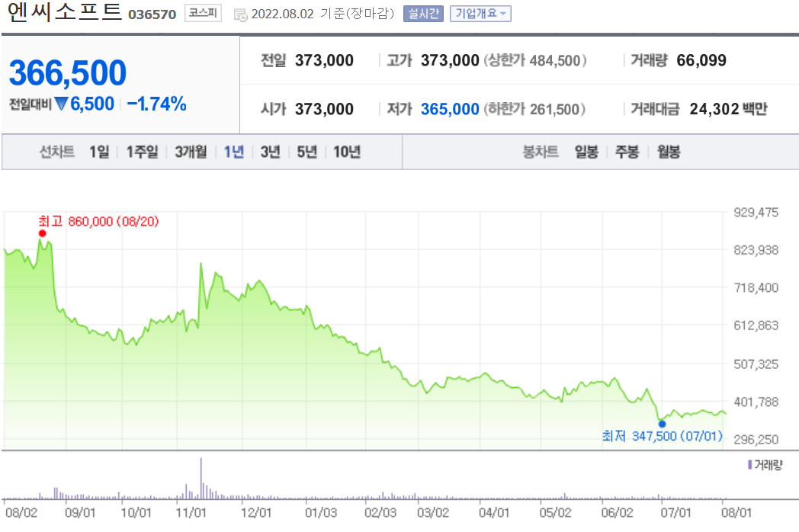
Task: Click the 실시간 button
Action: pyautogui.click(x=423, y=14)
